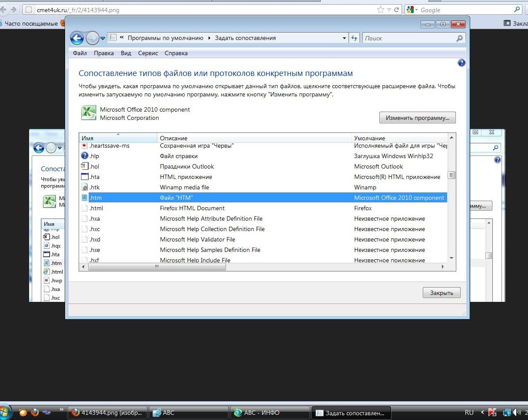528x420 pixels.
Task: Open the Google search engine dropdown
Action: pyautogui.click(x=412, y=10)
